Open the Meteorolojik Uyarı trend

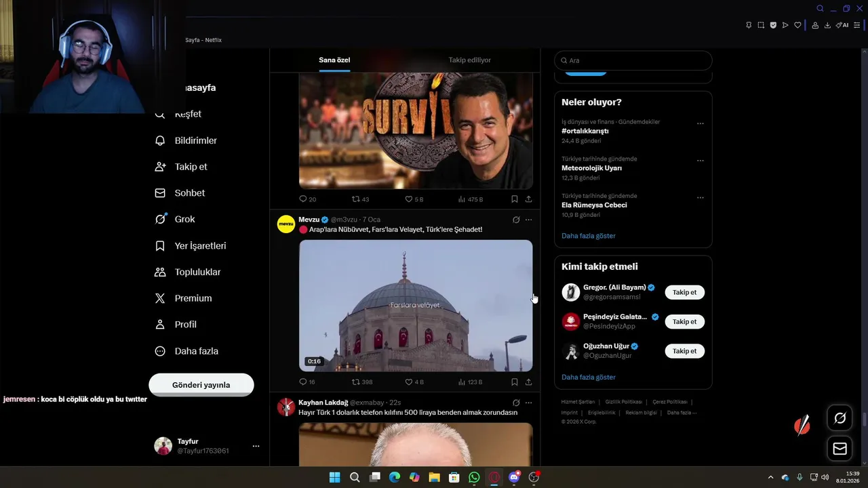tap(591, 168)
